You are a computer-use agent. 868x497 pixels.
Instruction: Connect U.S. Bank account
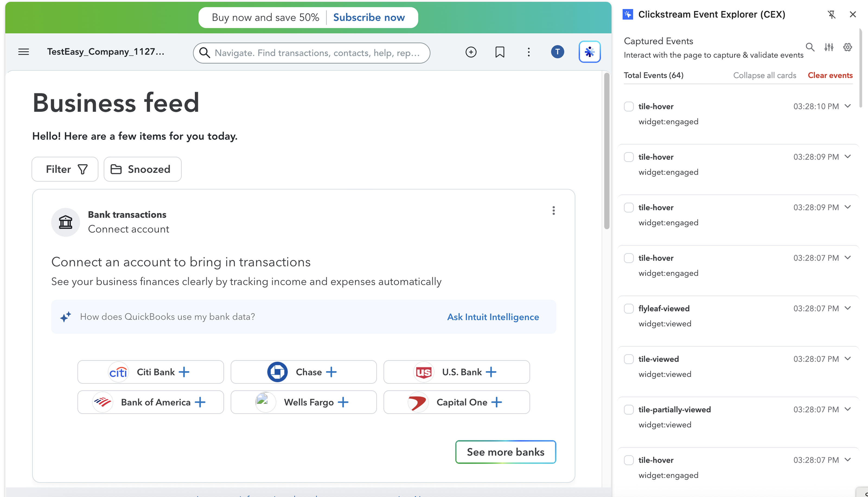click(x=457, y=372)
